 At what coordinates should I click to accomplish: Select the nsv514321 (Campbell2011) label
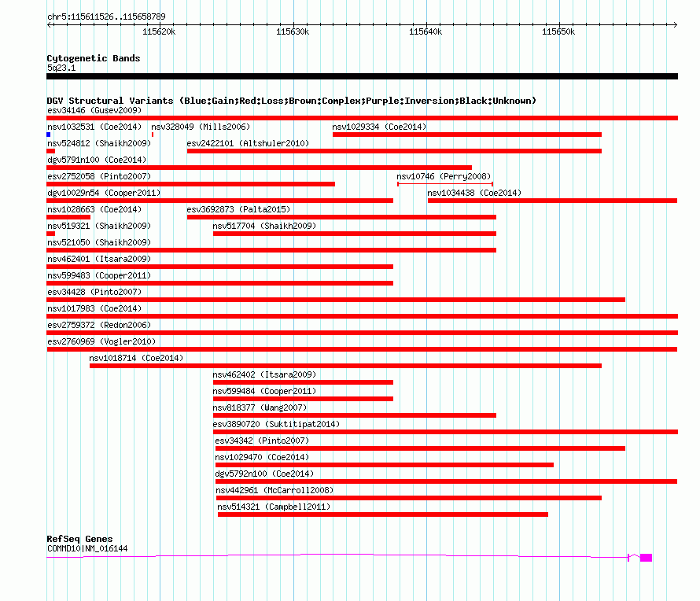(x=274, y=507)
